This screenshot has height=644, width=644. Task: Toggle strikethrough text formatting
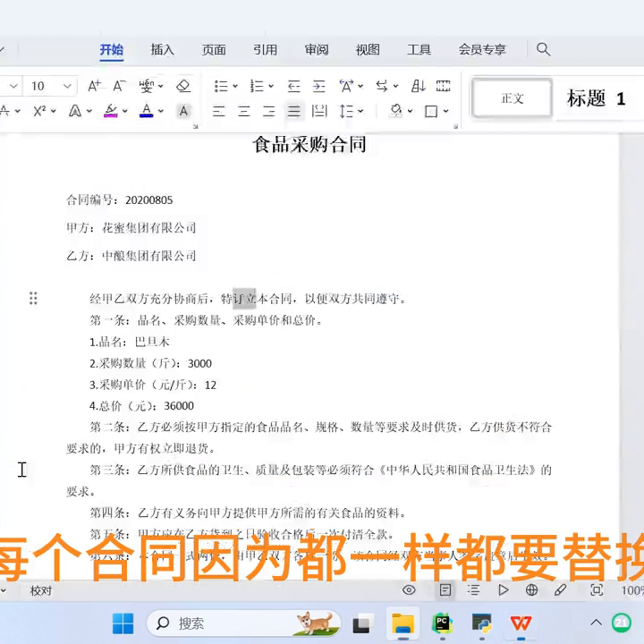coord(4,111)
